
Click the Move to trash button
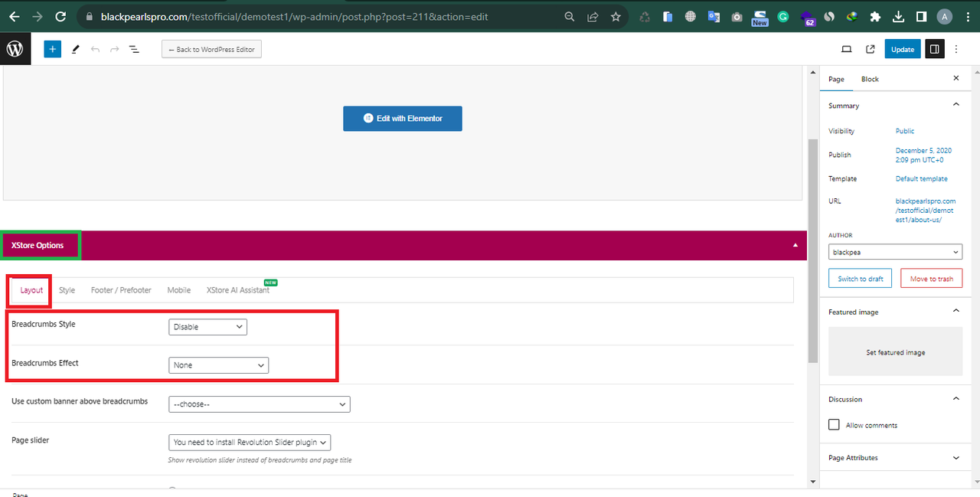(932, 279)
